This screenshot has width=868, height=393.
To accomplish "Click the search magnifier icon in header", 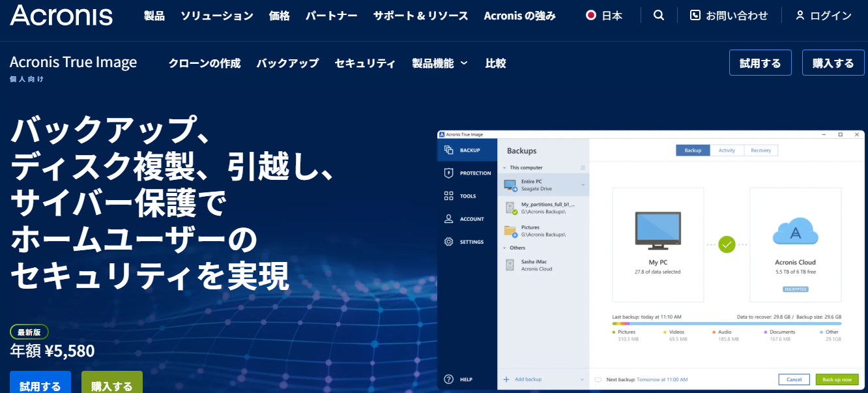I will pyautogui.click(x=659, y=16).
